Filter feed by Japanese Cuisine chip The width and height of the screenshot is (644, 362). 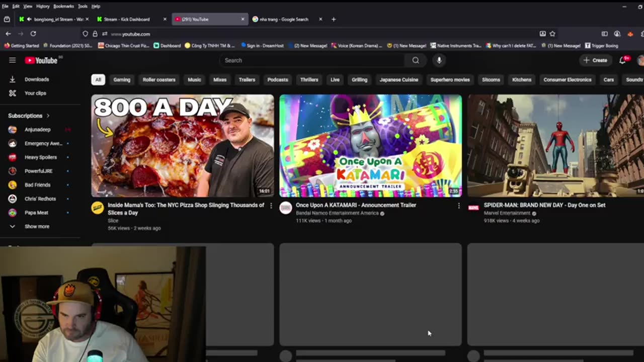click(399, 79)
